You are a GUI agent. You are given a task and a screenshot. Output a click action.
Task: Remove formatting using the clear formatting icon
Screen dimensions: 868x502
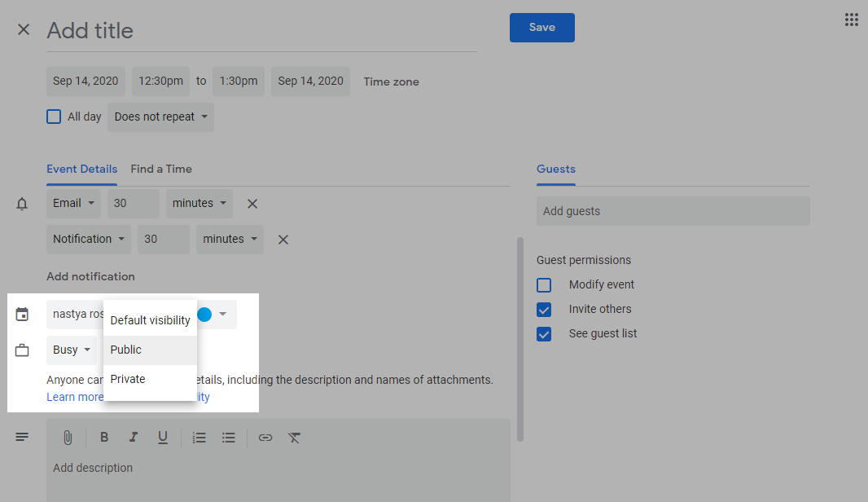(294, 438)
